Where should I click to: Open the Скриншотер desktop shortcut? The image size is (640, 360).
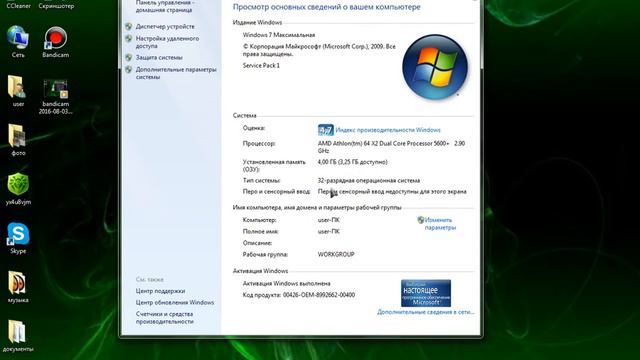56,6
